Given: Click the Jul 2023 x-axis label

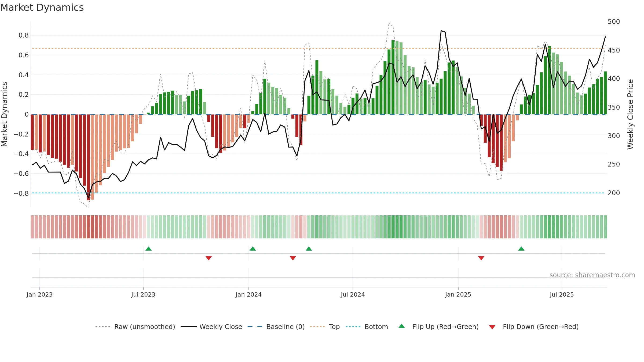Looking at the screenshot, I should (x=143, y=294).
